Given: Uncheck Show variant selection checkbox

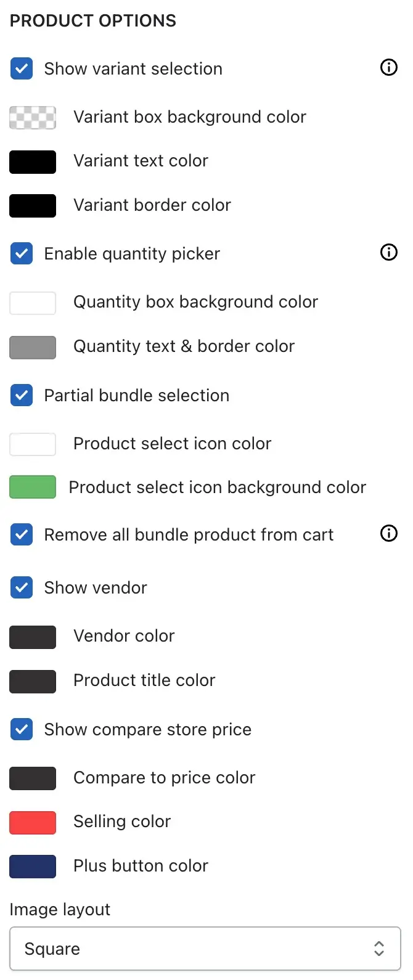Looking at the screenshot, I should 22,68.
